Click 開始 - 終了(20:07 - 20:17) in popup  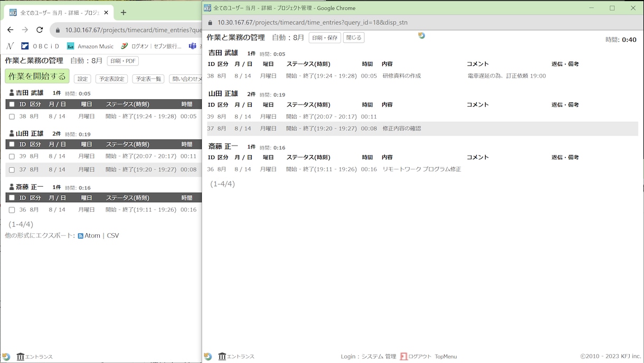(321, 117)
